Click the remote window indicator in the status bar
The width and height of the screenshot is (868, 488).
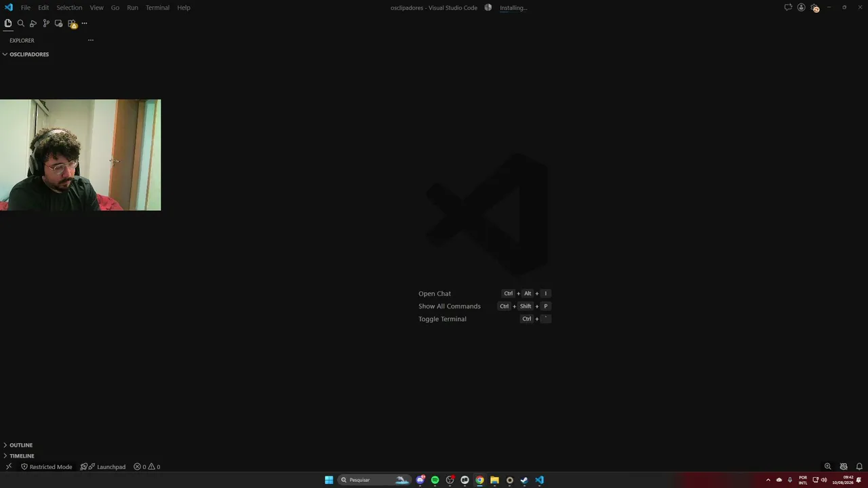tap(9, 466)
